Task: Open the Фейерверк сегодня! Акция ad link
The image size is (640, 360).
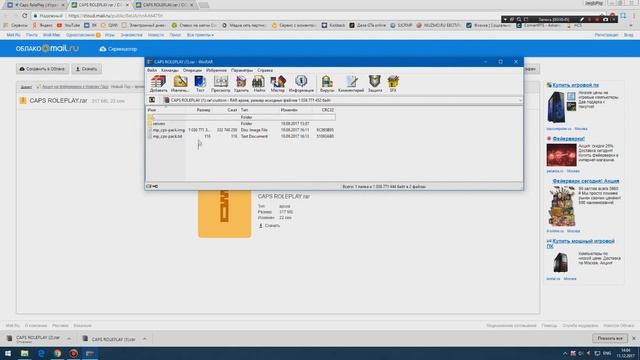Action: click(586, 181)
